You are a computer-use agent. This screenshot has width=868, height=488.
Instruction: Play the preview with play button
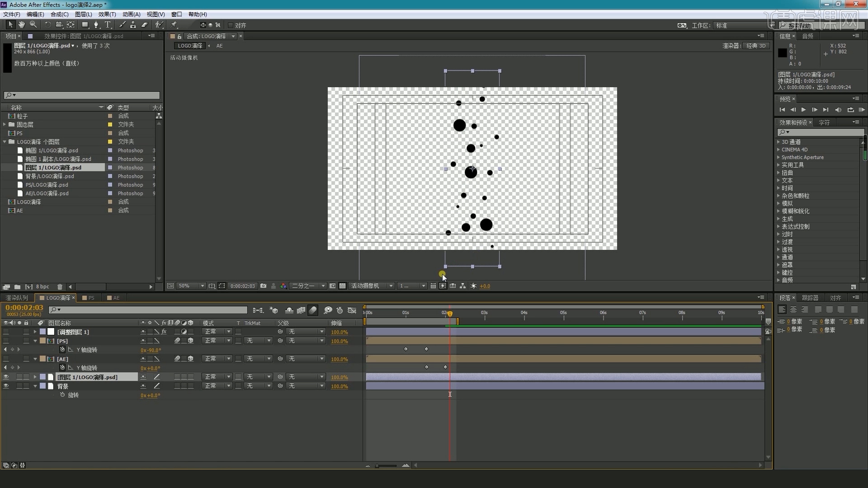coord(803,110)
